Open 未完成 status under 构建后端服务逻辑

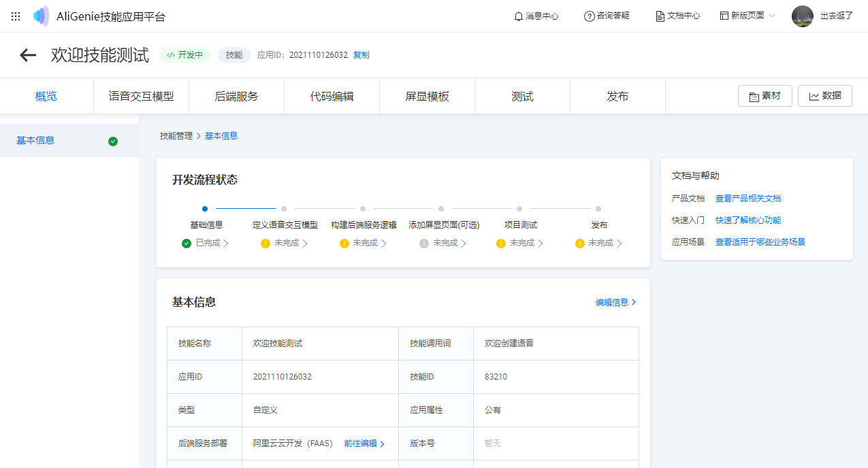point(364,243)
